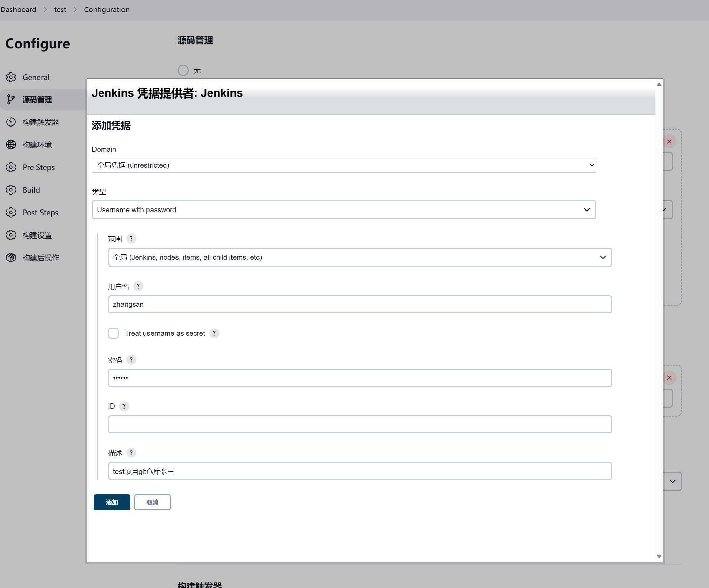Open help for 用户名 field
Viewport: 709px width, 588px height.
point(138,286)
